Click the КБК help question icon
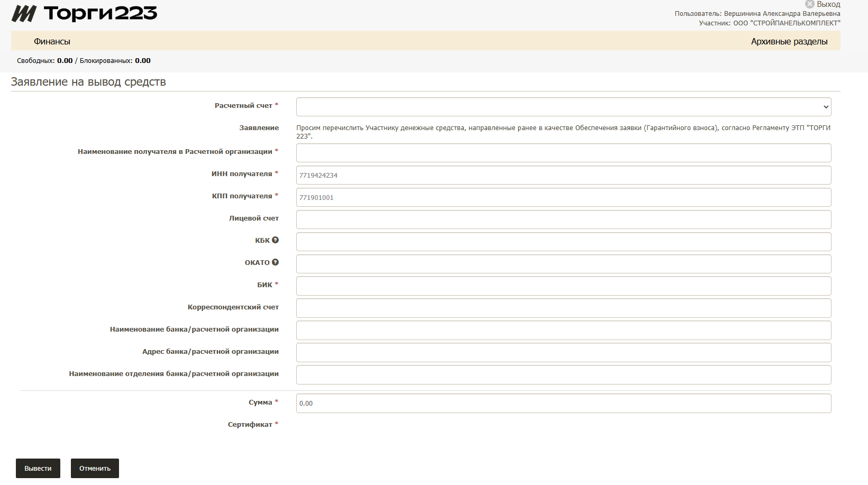Image resolution: width=868 pixels, height=485 pixels. click(275, 240)
